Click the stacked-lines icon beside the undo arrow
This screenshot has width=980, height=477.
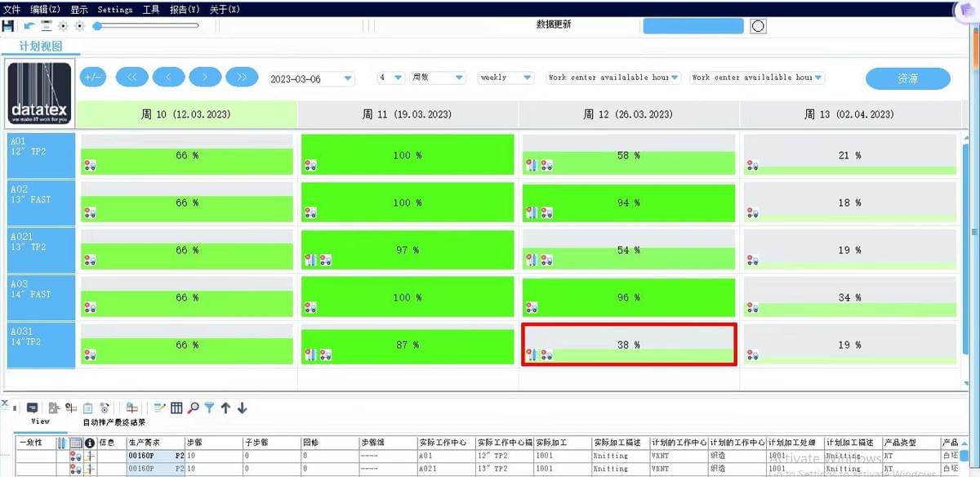[x=47, y=25]
